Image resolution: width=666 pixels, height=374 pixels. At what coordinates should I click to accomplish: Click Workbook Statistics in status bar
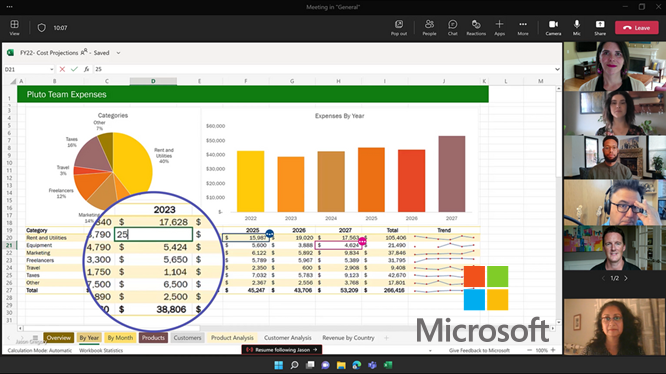(101, 351)
